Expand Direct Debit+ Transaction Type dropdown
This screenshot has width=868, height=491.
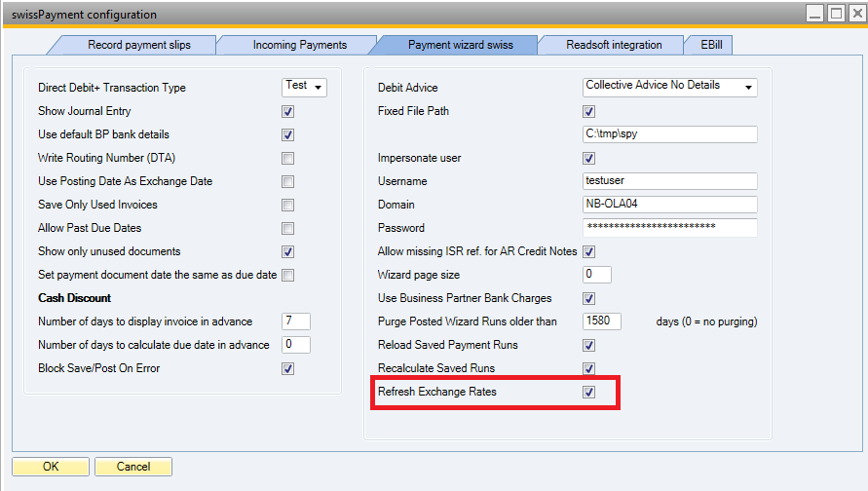(x=304, y=87)
